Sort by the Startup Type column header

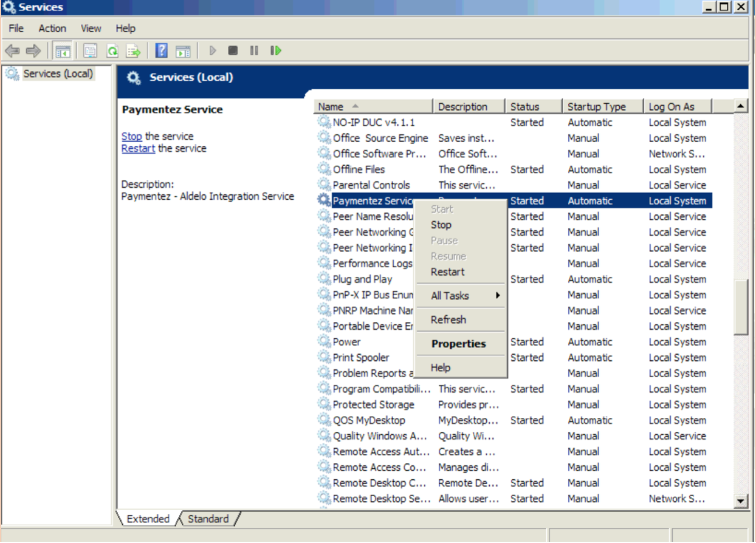603,106
